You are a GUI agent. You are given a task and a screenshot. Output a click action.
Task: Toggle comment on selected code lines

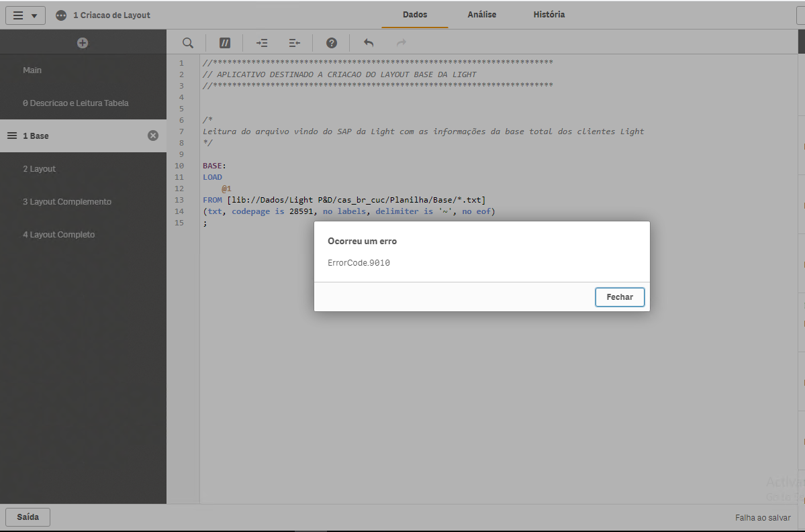click(x=225, y=43)
